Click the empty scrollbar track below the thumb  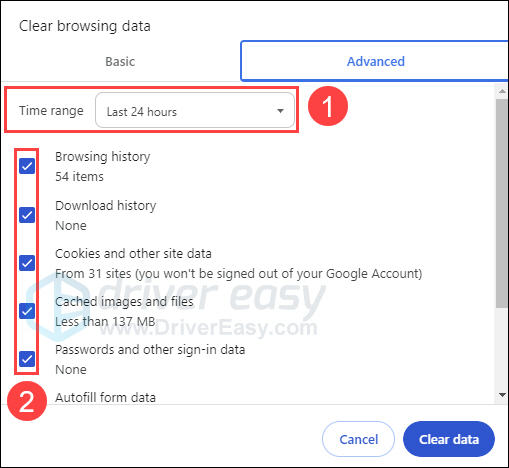(502, 348)
